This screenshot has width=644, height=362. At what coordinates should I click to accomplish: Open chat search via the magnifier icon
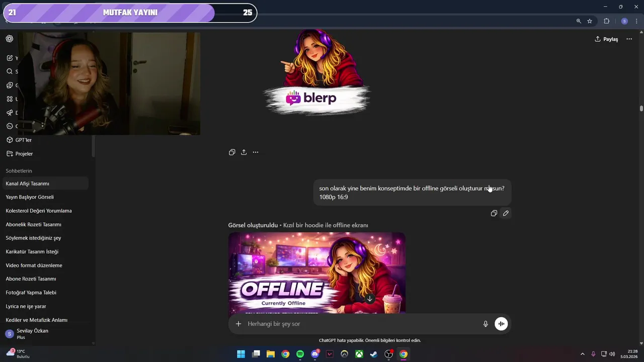[10, 71]
